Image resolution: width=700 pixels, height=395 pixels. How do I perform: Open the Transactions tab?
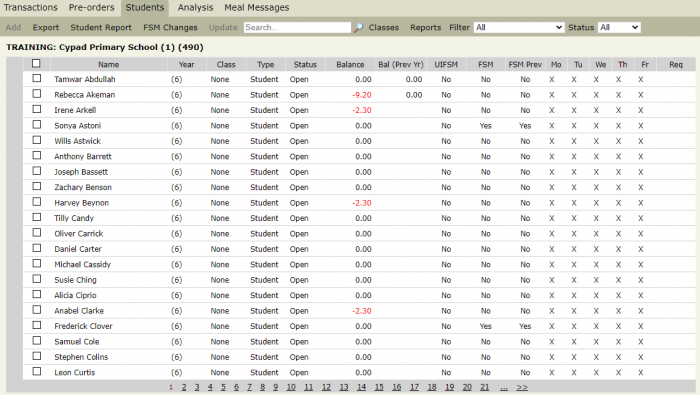click(31, 8)
